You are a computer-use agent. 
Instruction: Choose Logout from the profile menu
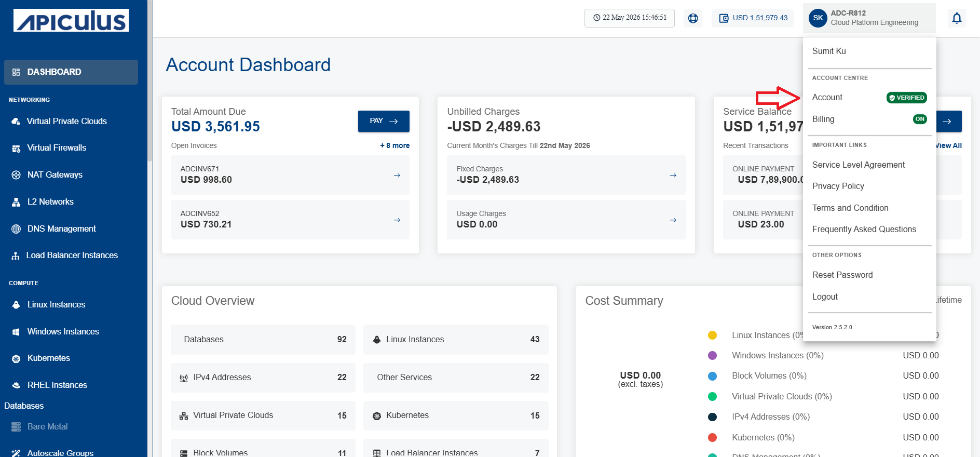[825, 297]
